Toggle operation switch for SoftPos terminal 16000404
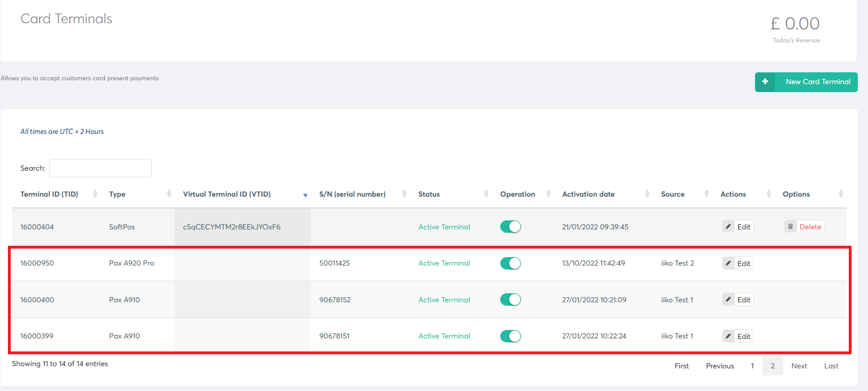The image size is (868, 391). click(510, 227)
